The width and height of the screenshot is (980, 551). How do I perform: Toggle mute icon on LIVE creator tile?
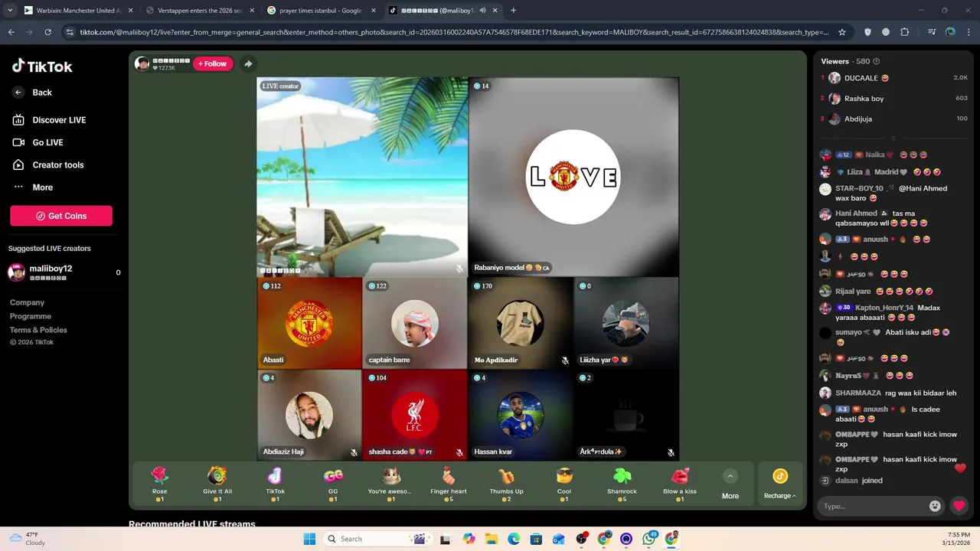pyautogui.click(x=459, y=269)
